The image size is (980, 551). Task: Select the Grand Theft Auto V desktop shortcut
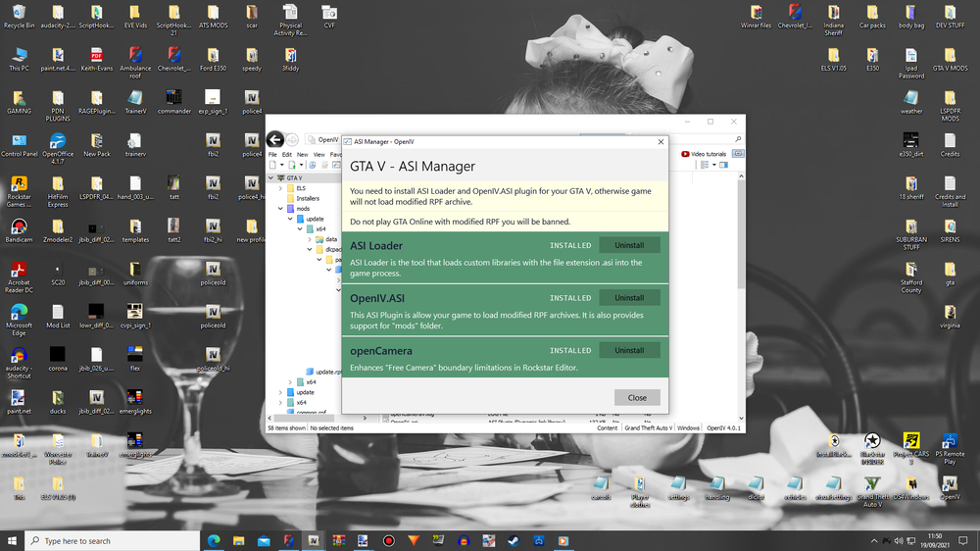872,491
